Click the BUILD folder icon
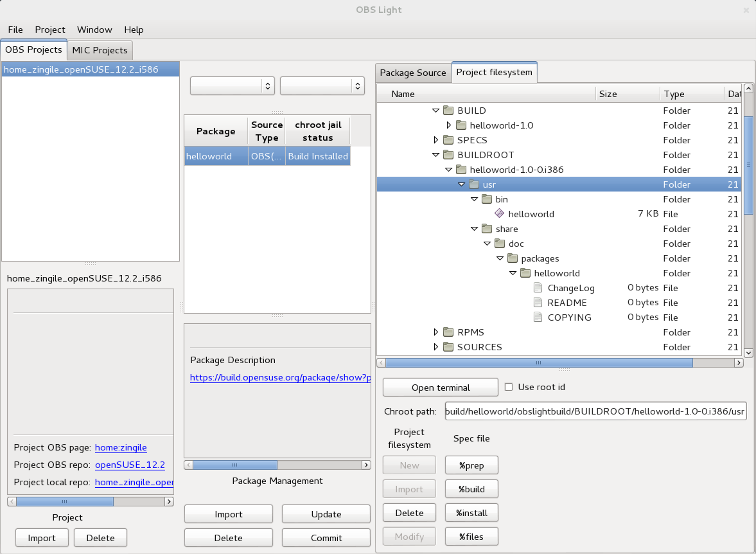Viewport: 756px width, 554px height. tap(448, 110)
